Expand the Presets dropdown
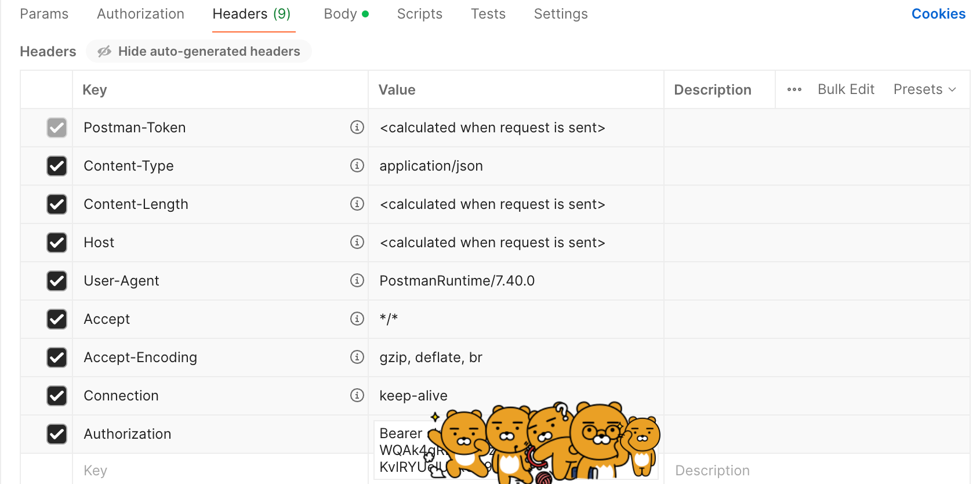The width and height of the screenshot is (980, 484). pyautogui.click(x=924, y=89)
